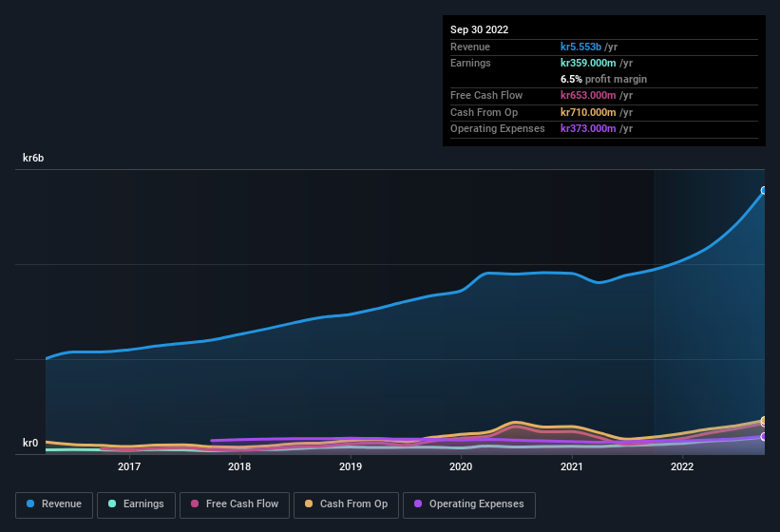The image size is (780, 532).
Task: Click the Revenue label in tooltip
Action: [x=470, y=47]
